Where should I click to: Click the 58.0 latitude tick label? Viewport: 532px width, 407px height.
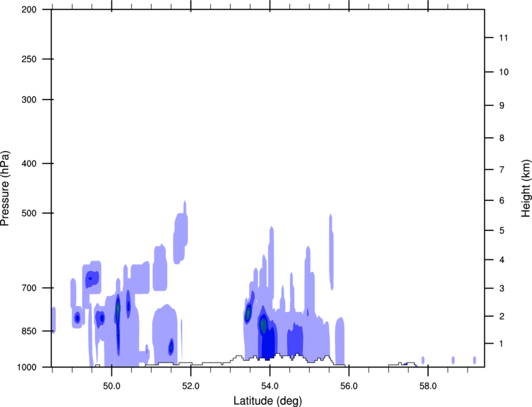pos(428,386)
